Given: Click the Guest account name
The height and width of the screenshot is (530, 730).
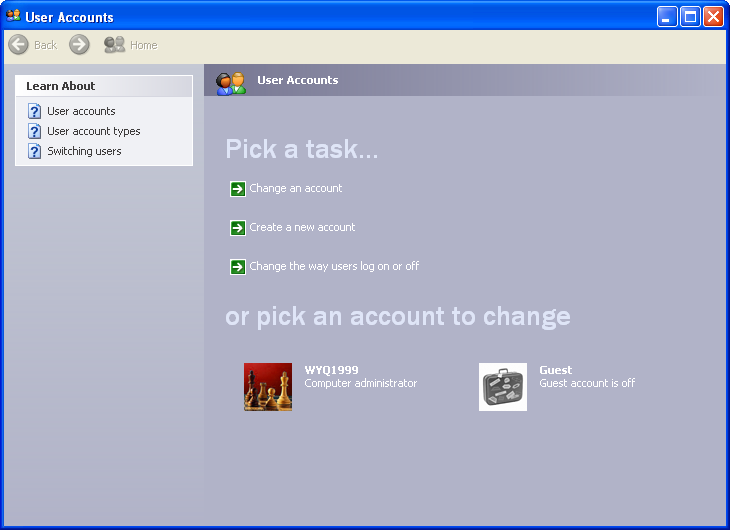Looking at the screenshot, I should click(556, 370).
